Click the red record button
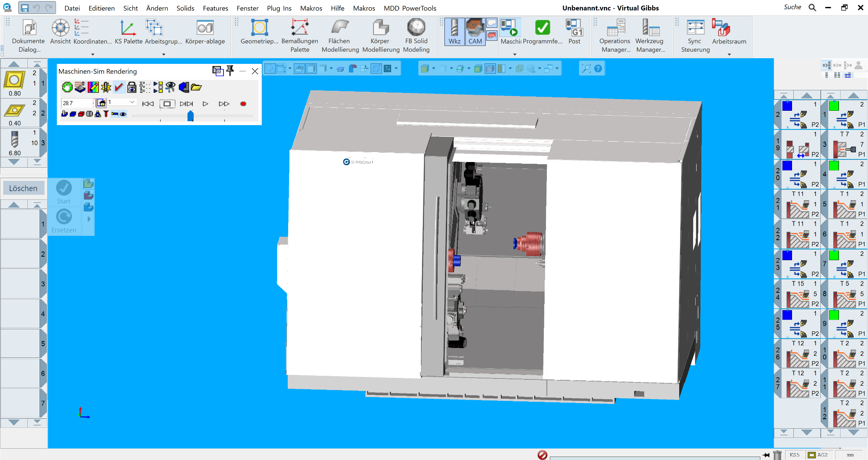This screenshot has height=460, width=868. point(243,104)
